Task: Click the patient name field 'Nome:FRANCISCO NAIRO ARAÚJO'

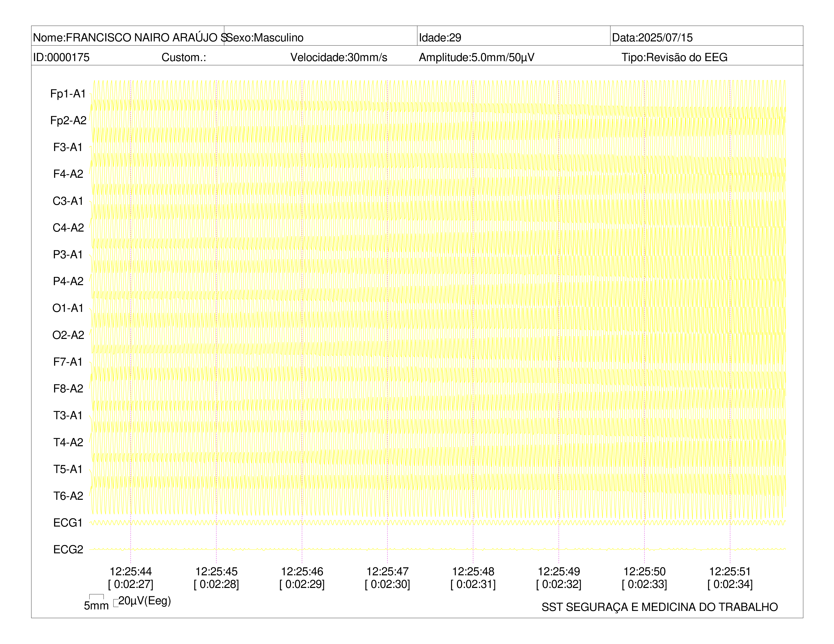Action: coord(128,36)
